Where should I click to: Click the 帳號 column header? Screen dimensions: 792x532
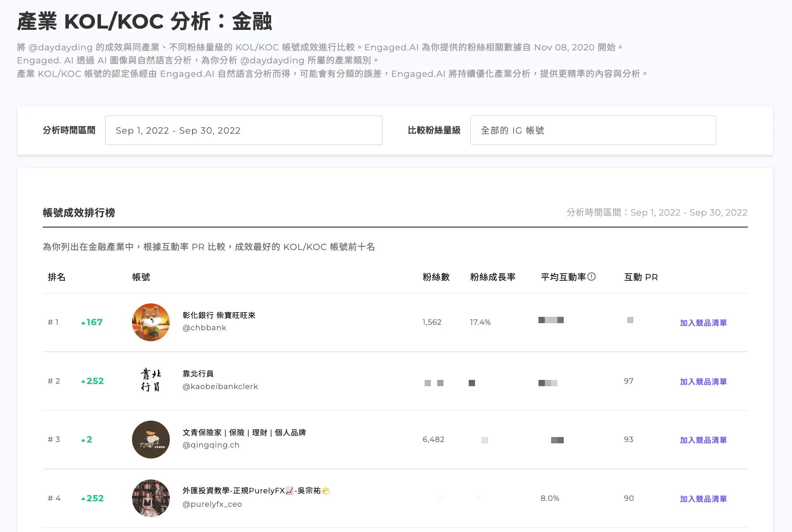pos(141,277)
